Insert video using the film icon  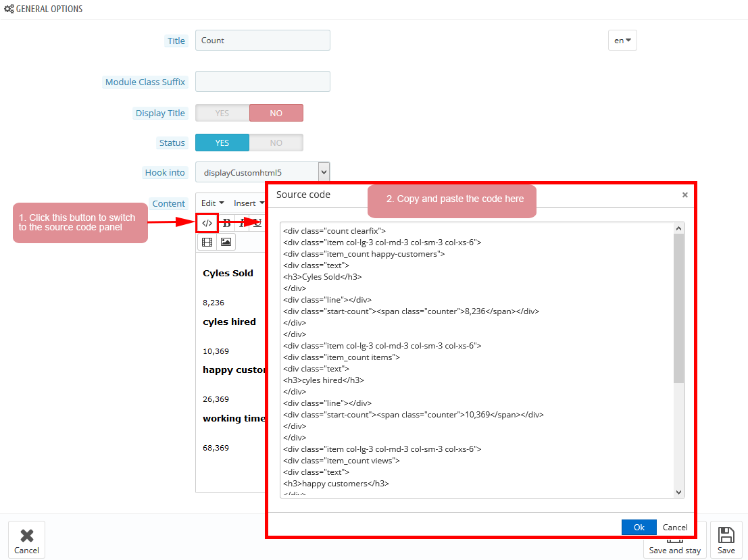click(207, 242)
